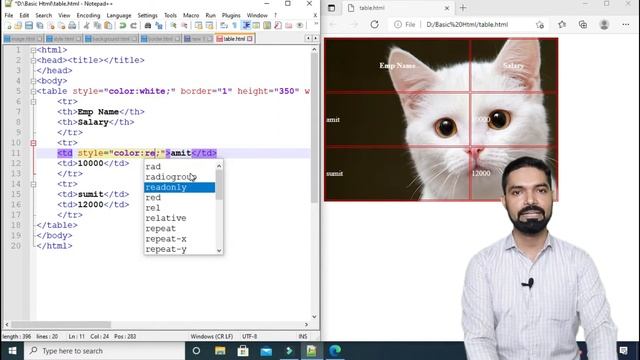
Task: Collapse the html tag fold on line 1
Action: pos(33,50)
